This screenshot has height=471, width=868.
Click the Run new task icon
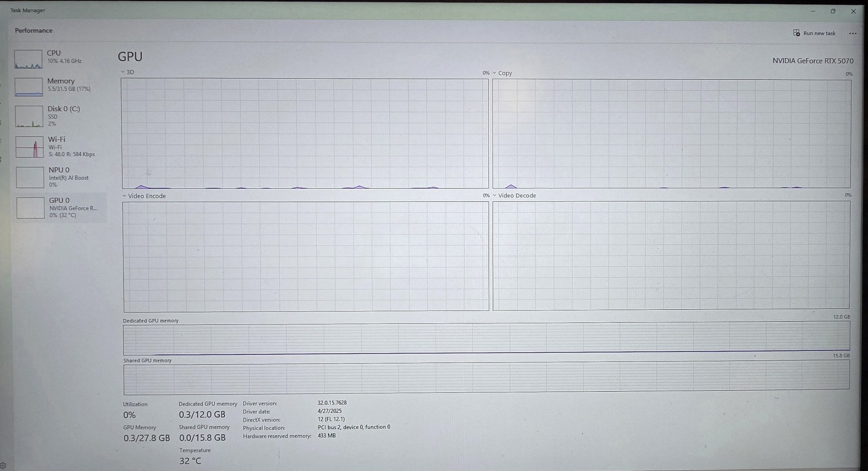pyautogui.click(x=796, y=33)
